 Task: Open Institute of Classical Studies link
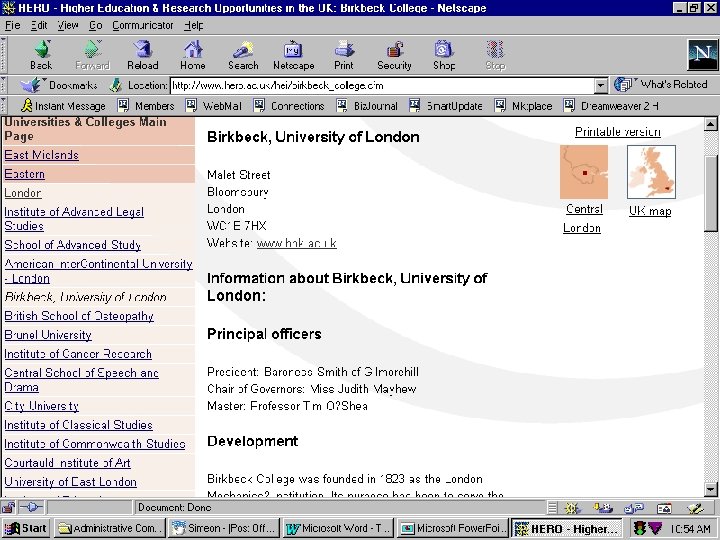tap(79, 425)
